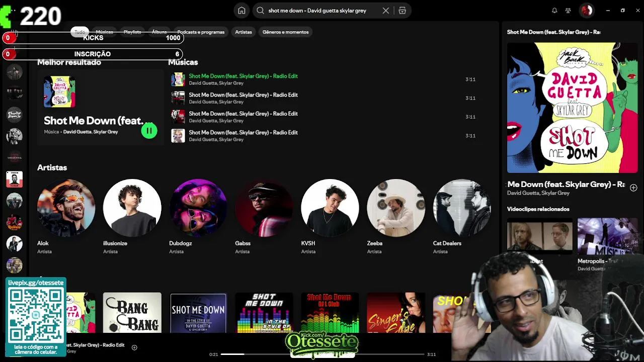Open artist Gabss profile picture
Image resolution: width=644 pixels, height=362 pixels.
tap(264, 208)
